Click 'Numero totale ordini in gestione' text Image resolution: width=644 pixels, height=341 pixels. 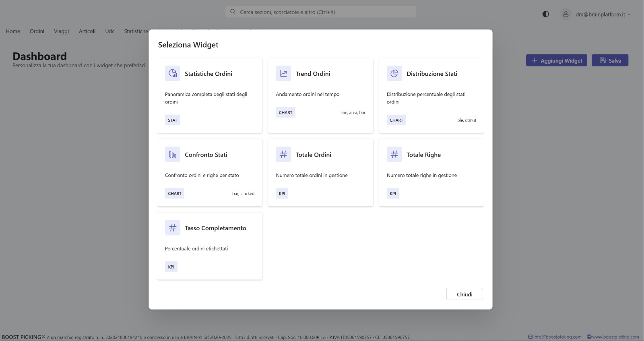(x=312, y=175)
